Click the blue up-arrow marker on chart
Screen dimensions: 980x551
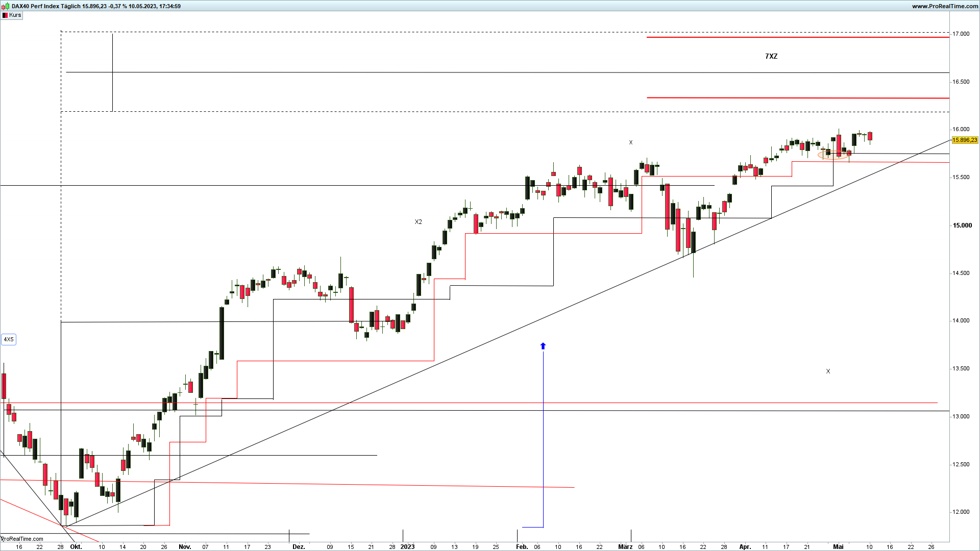coord(543,346)
